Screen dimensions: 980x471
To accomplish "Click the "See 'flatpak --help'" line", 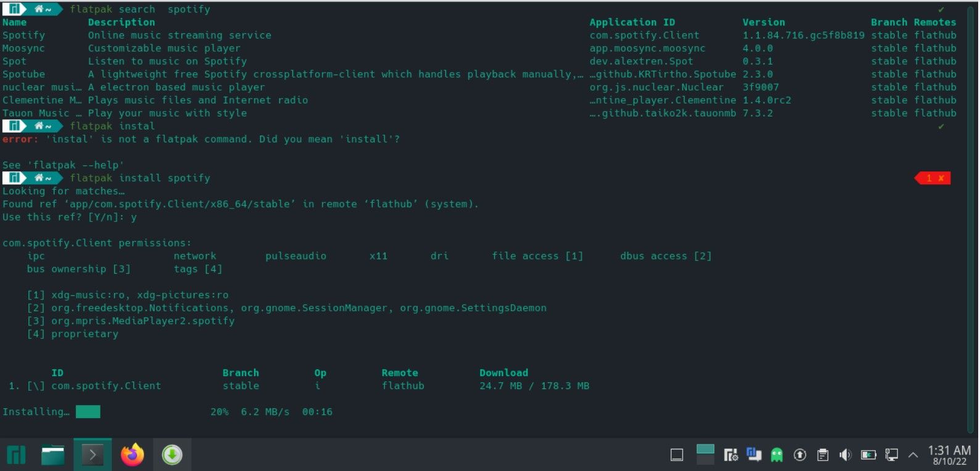I will point(64,165).
